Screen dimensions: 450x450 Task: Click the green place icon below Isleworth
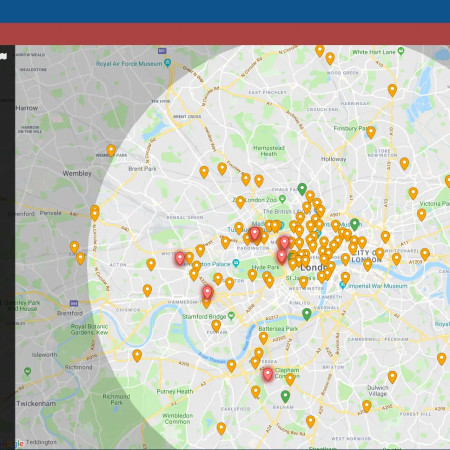[x=28, y=371]
